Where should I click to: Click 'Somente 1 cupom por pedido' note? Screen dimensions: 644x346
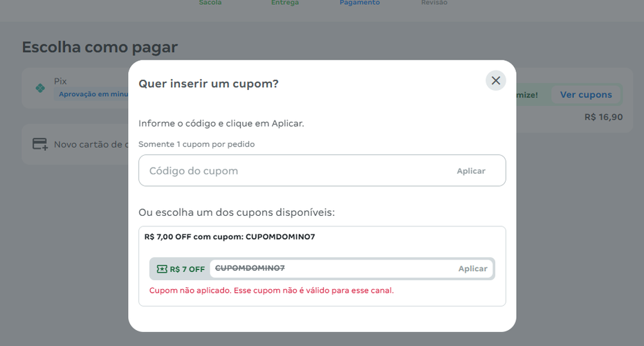coord(196,144)
